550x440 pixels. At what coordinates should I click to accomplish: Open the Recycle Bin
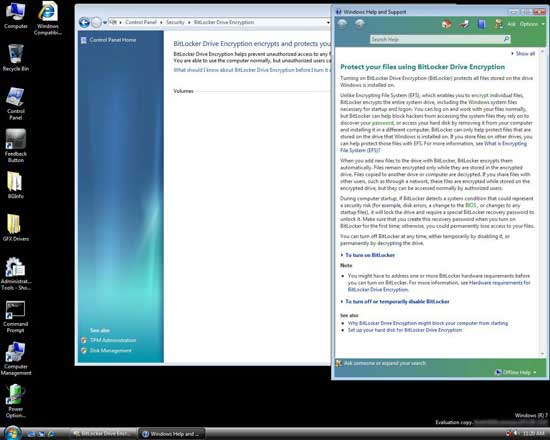coord(15,58)
